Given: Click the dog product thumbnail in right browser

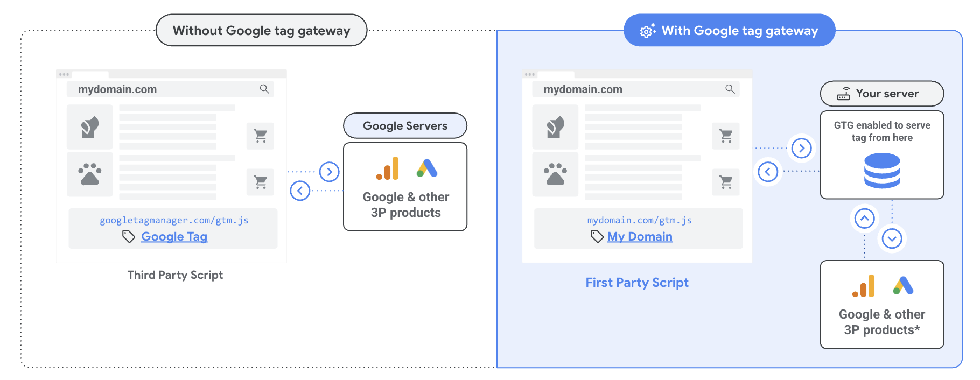Looking at the screenshot, I should coord(555,127).
